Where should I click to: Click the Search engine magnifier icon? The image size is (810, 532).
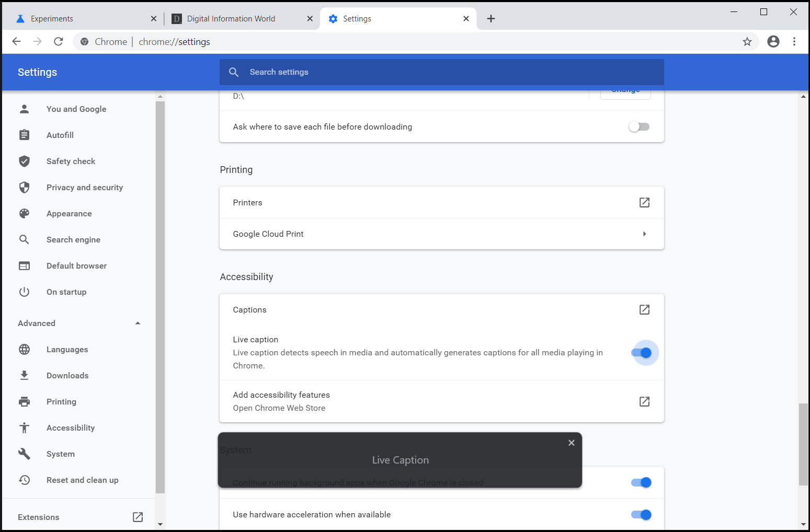click(24, 239)
